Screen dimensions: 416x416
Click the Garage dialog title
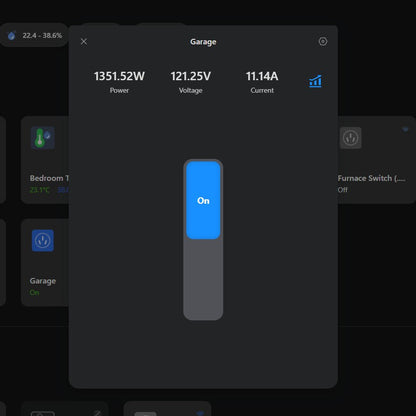click(x=203, y=42)
